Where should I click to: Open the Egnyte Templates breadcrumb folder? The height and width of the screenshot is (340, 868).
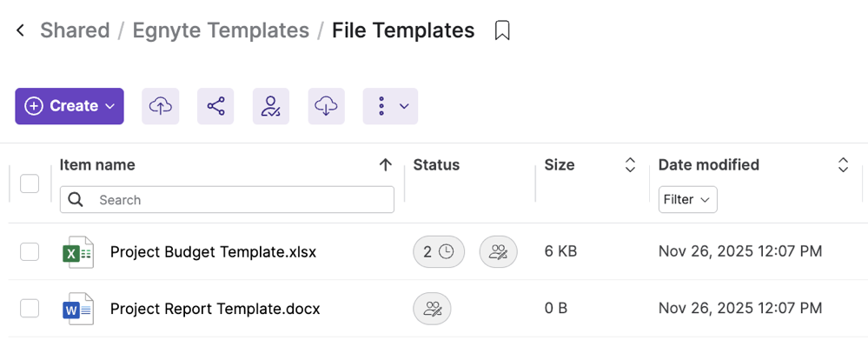[221, 30]
